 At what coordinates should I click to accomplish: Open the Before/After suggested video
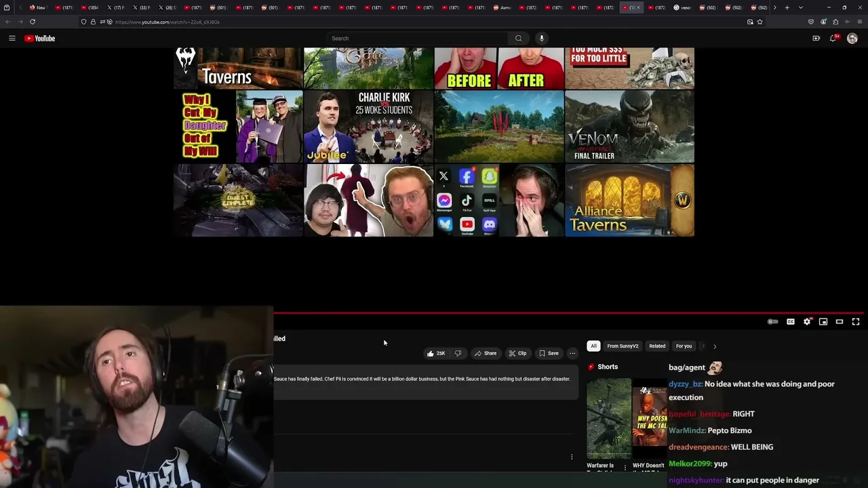(x=498, y=68)
